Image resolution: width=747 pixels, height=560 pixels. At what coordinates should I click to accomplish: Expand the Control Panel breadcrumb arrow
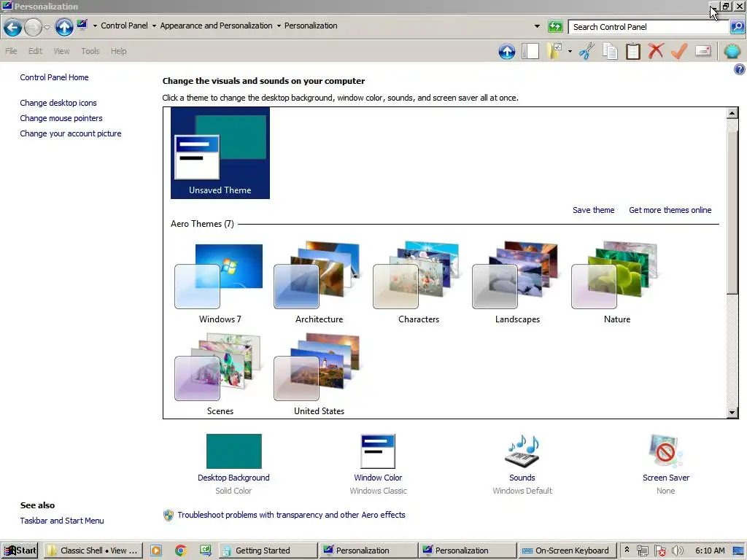(x=154, y=26)
